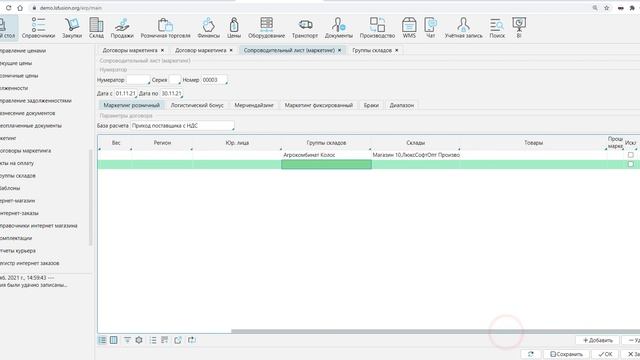
Task: Sort by Группы складов column header
Action: (326, 143)
